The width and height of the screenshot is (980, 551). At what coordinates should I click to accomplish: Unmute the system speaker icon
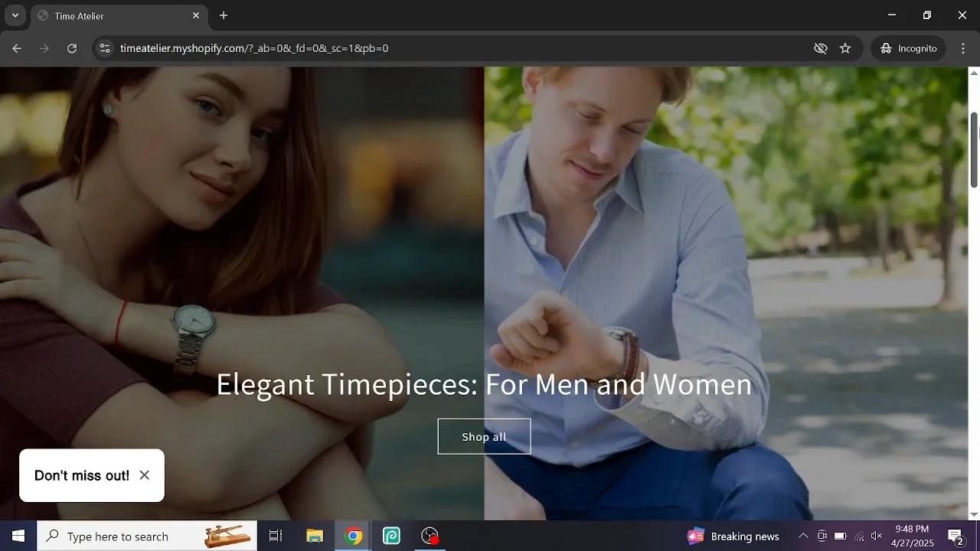coord(876,536)
